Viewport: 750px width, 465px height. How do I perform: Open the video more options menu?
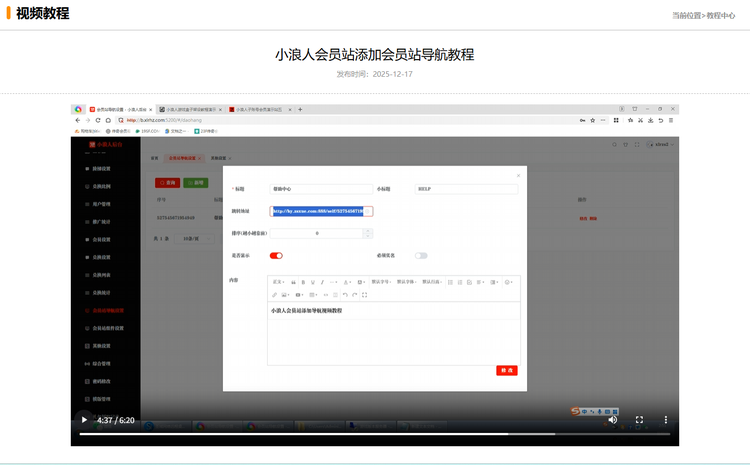[666, 420]
